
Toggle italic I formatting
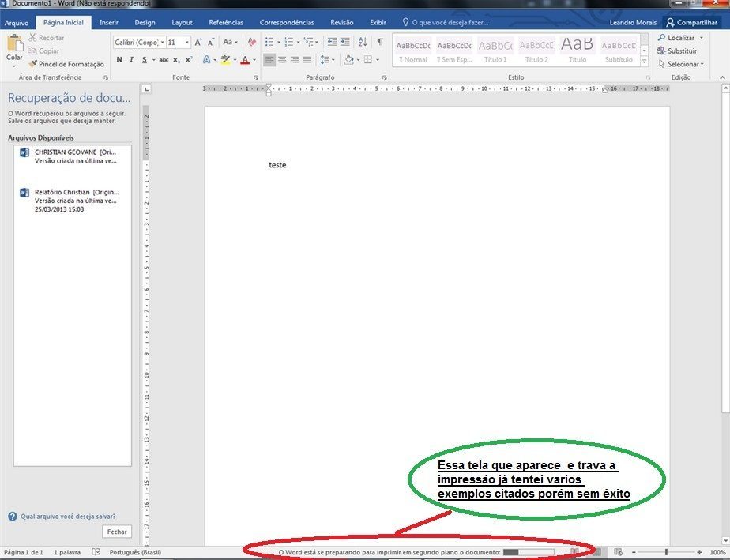(132, 59)
